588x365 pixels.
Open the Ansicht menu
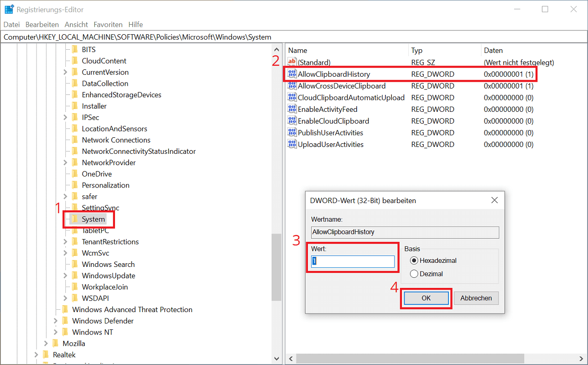[x=76, y=25]
